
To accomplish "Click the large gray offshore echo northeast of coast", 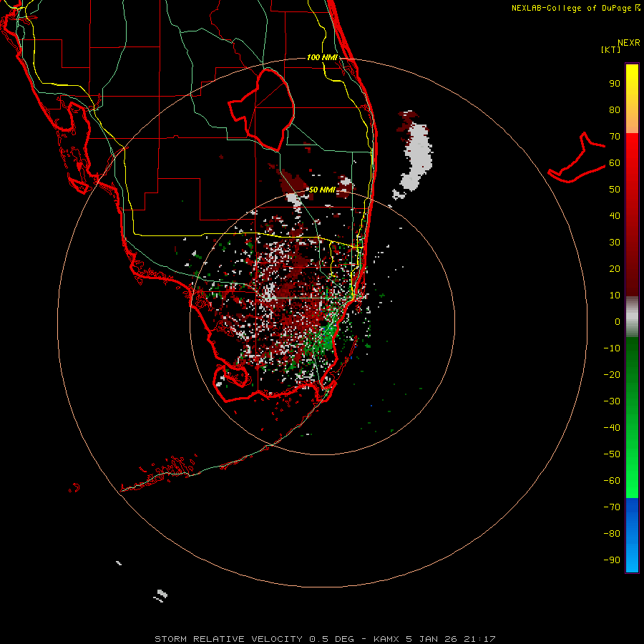I will pos(417,156).
